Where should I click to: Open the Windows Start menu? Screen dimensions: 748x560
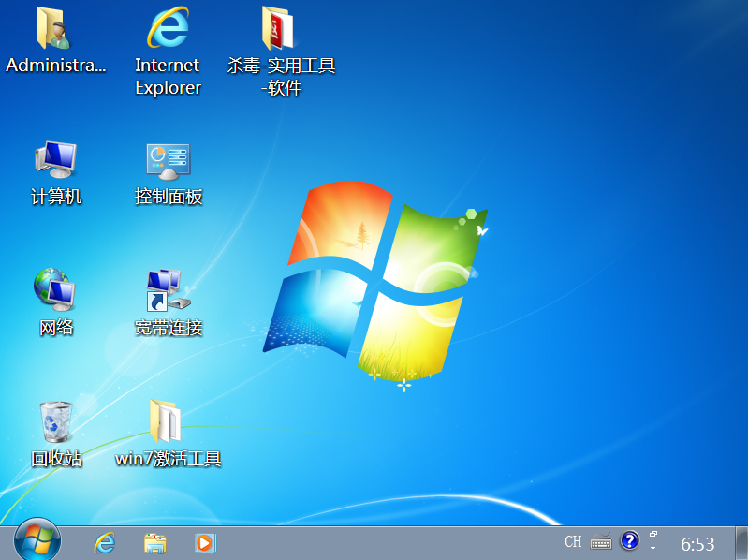pos(37,541)
